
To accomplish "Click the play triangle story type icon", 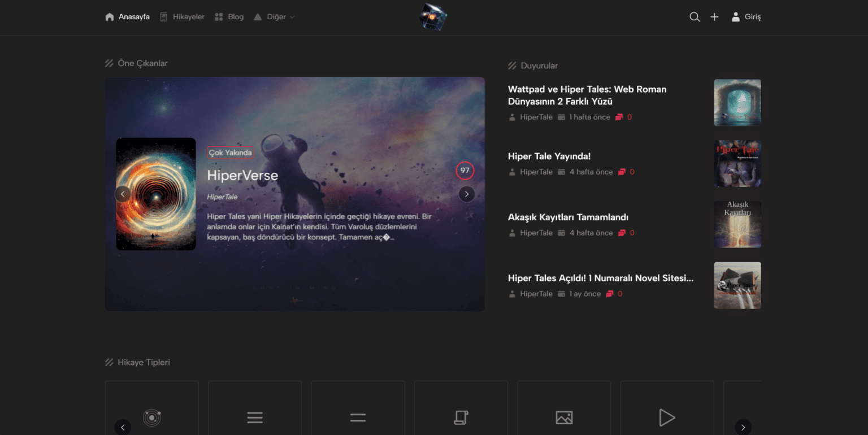I will (667, 417).
